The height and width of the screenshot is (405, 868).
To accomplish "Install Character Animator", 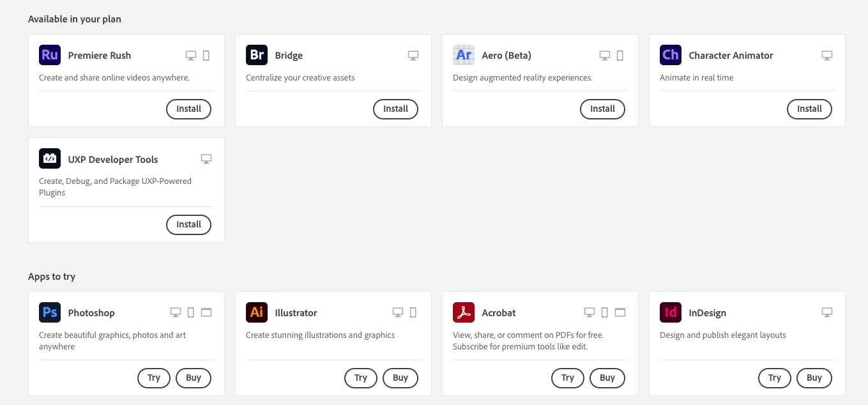I will click(x=809, y=109).
